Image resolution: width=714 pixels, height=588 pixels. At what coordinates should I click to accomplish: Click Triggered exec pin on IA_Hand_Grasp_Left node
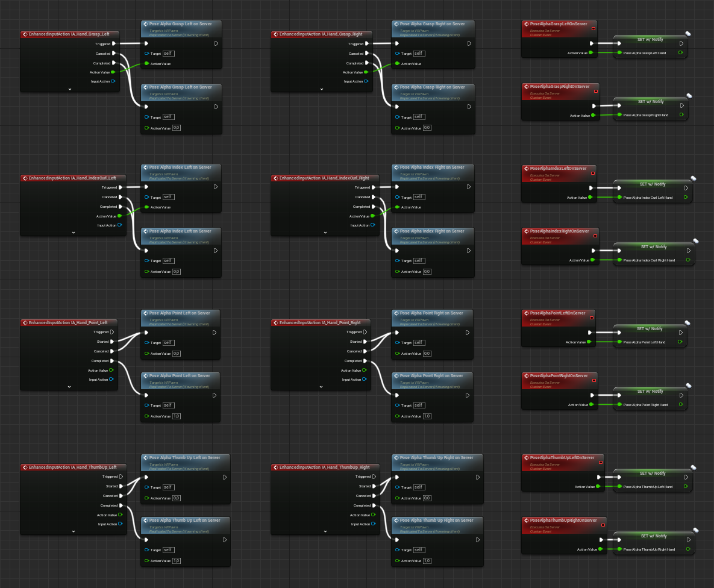[114, 44]
